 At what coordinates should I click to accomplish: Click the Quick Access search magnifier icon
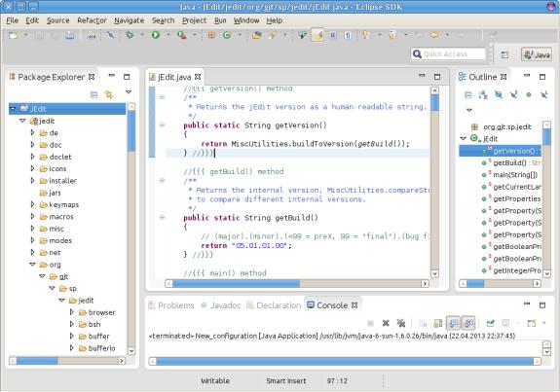(417, 53)
